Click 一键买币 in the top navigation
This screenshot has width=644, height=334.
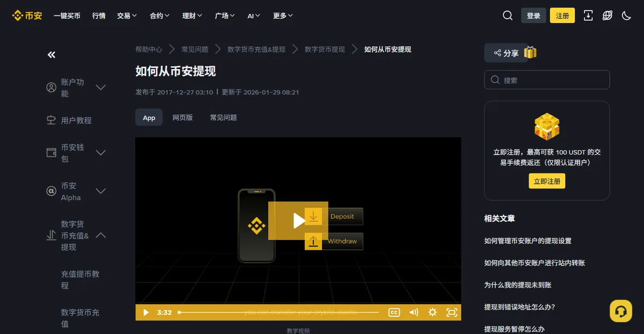pyautogui.click(x=67, y=16)
